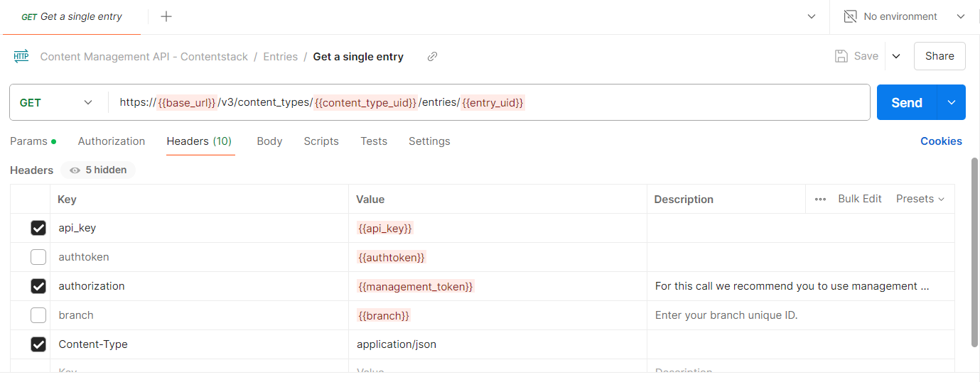The height and width of the screenshot is (382, 980).
Task: Select the Headers (10) tab
Action: [x=199, y=141]
